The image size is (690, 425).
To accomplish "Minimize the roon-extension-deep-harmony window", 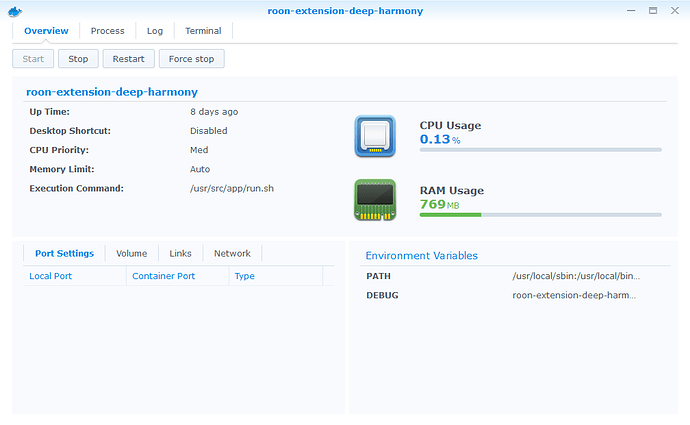I will click(631, 11).
